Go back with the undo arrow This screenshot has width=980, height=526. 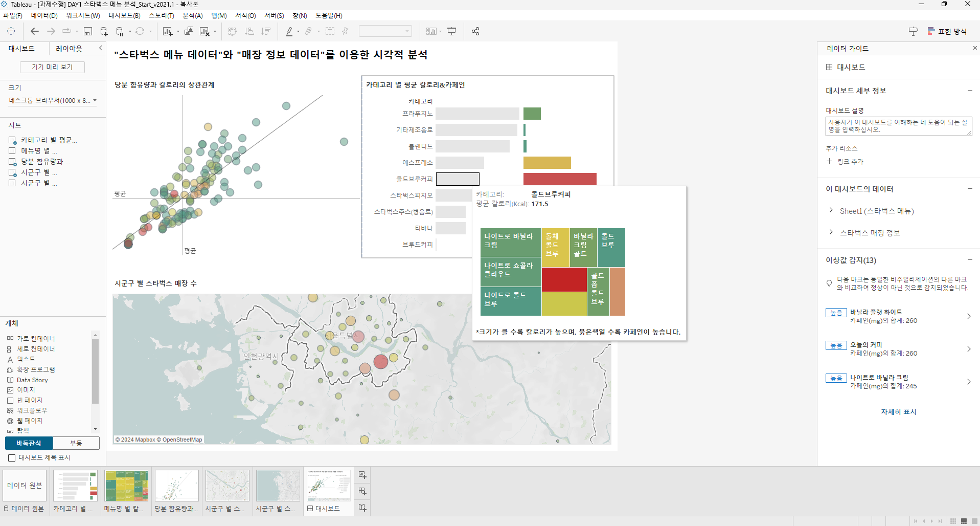click(x=34, y=31)
